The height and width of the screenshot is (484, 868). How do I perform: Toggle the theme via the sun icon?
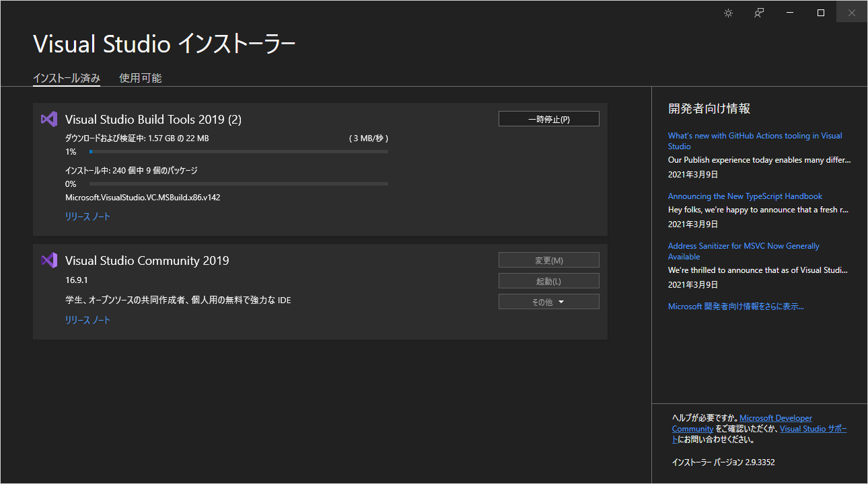pyautogui.click(x=728, y=13)
